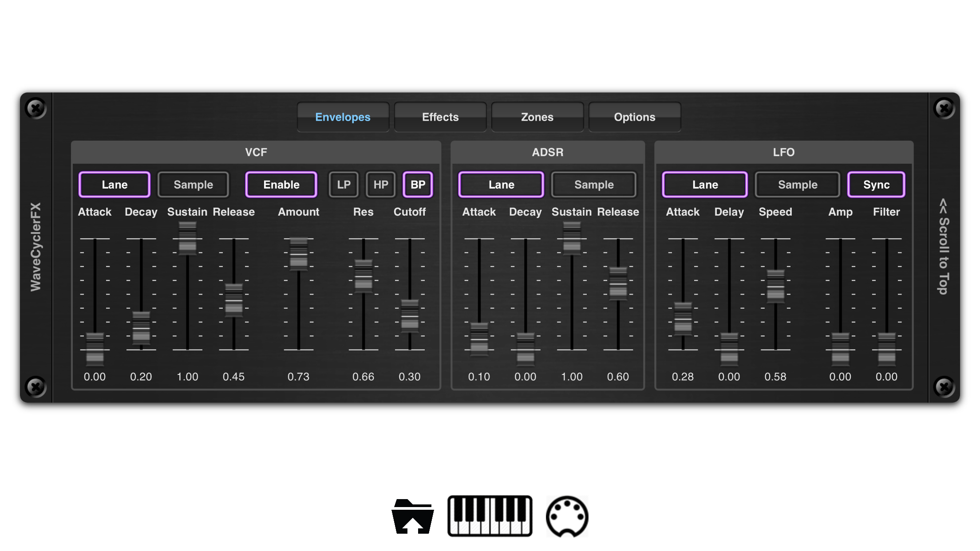Switch to the Effects tab

coord(440,117)
